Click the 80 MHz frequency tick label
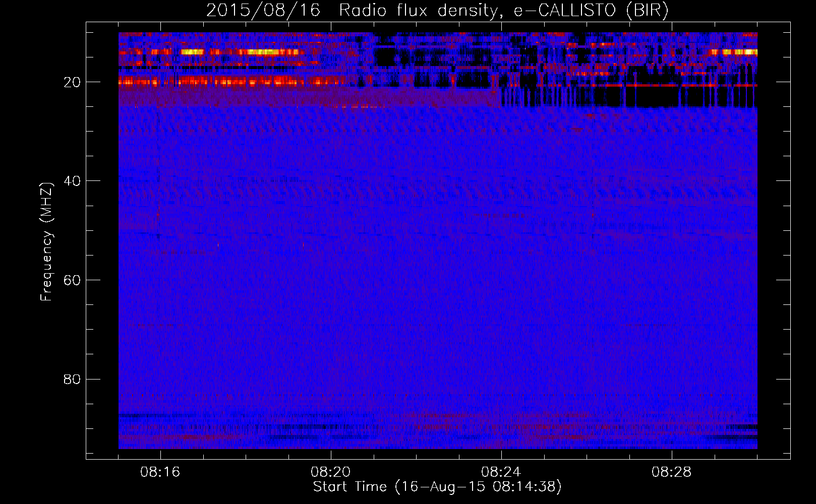 pyautogui.click(x=73, y=379)
